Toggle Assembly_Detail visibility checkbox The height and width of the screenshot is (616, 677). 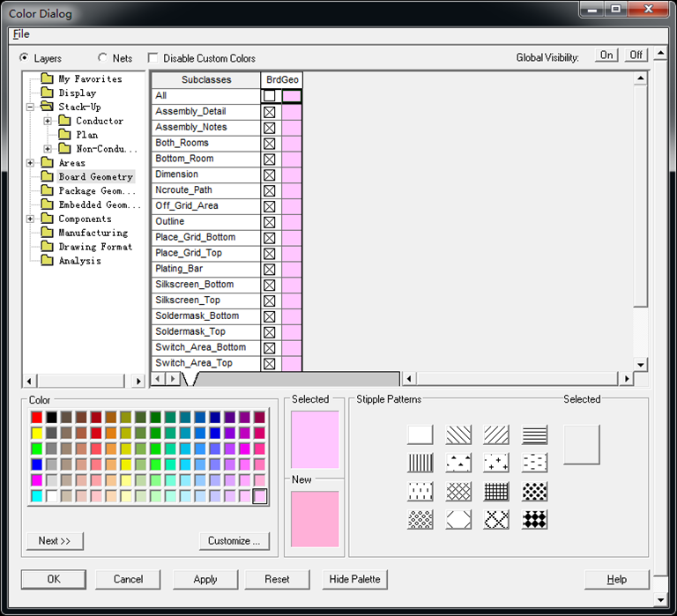click(270, 112)
